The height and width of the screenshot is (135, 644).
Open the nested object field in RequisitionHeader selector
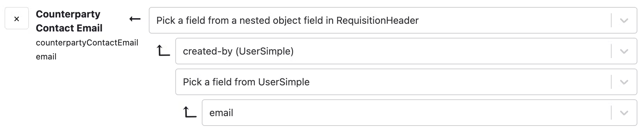pos(393,21)
